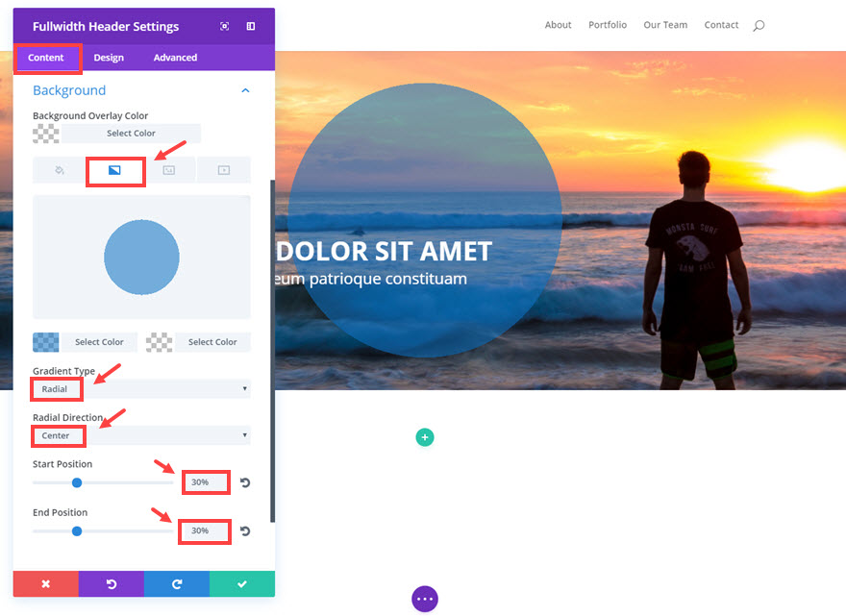Reset the End Position value

(x=245, y=530)
